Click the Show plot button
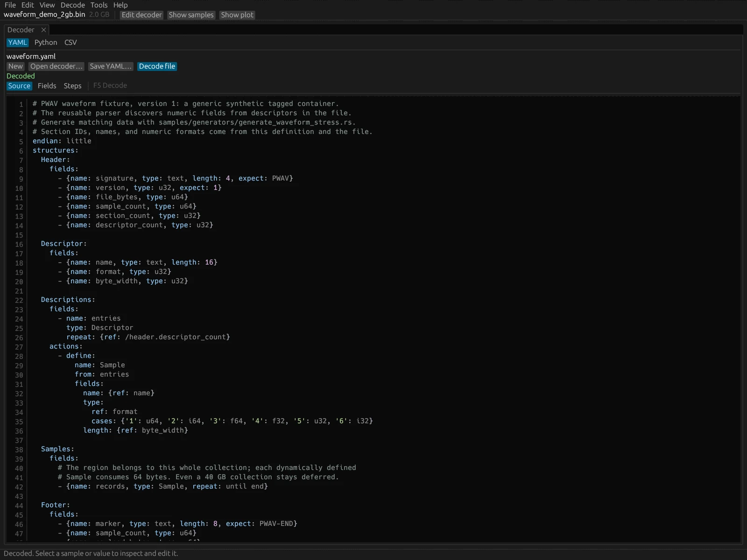The image size is (747, 560). (x=237, y=15)
